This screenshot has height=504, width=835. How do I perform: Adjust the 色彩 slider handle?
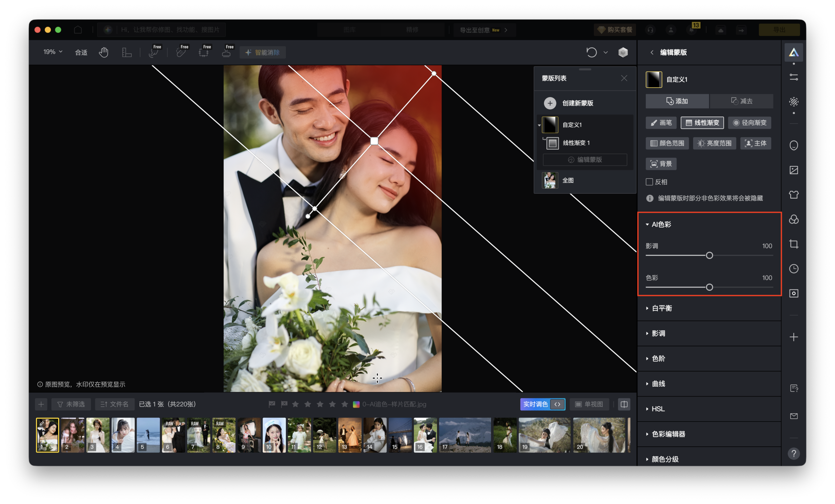point(709,287)
